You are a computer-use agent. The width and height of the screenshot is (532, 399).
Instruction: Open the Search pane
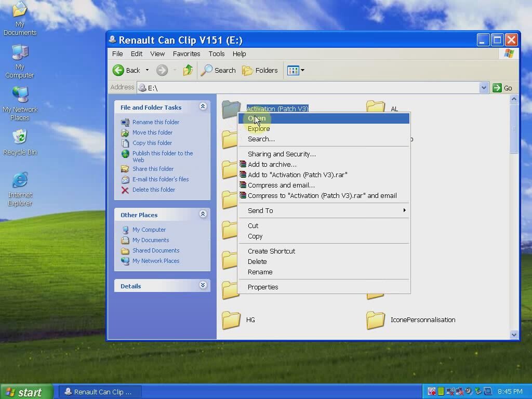pos(218,70)
